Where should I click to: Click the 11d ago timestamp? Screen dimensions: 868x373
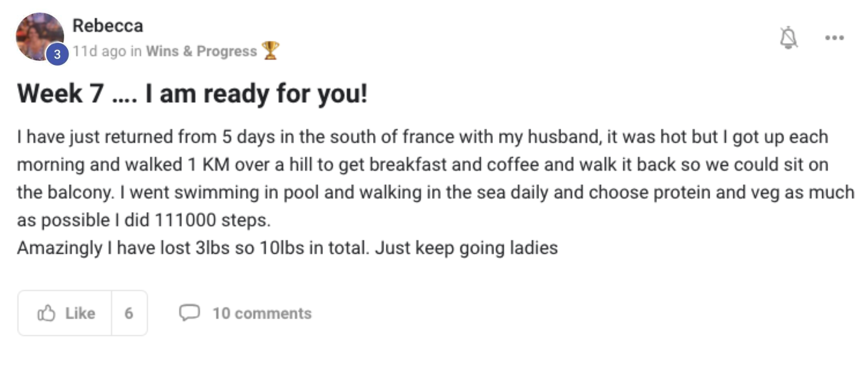(99, 51)
